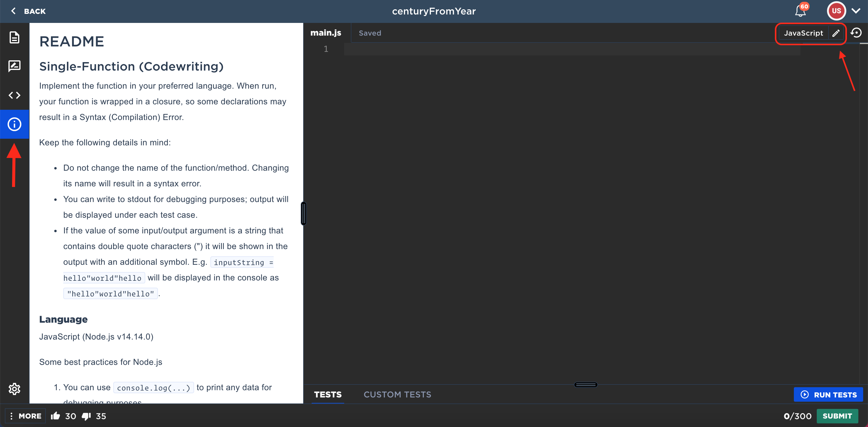Open the task description document icon
This screenshot has width=868, height=427.
(14, 37)
